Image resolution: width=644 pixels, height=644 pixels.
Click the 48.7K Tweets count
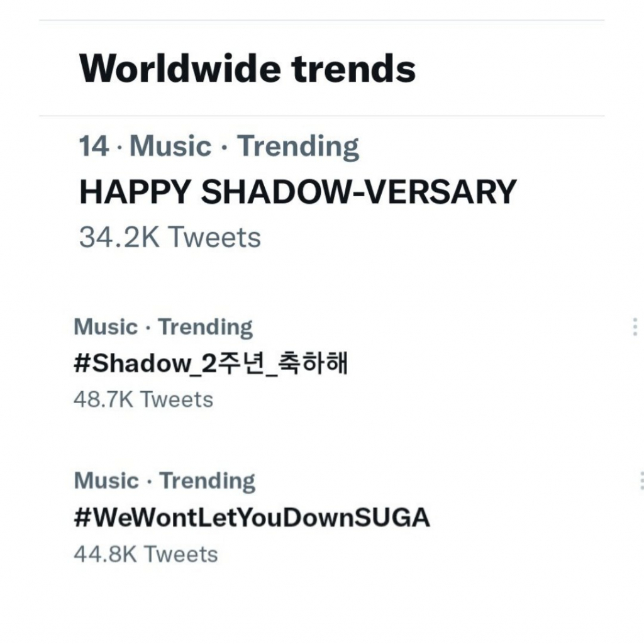[x=143, y=399]
